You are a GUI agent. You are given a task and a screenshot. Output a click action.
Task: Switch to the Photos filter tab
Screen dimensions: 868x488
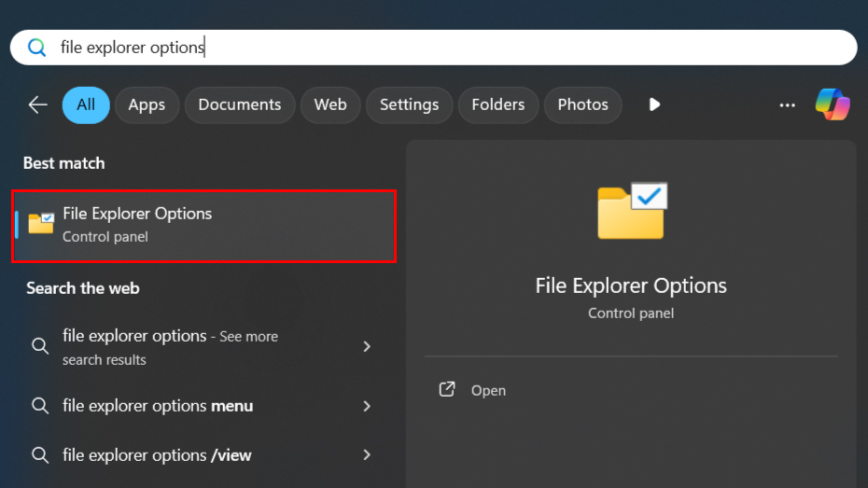583,105
